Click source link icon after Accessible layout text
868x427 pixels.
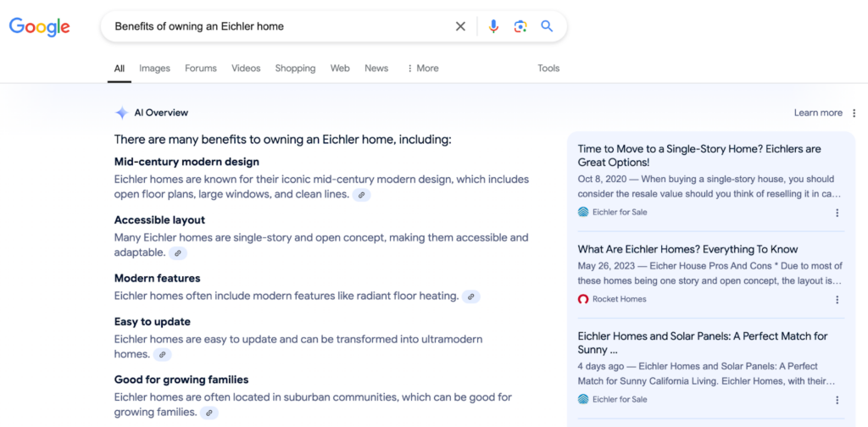click(x=177, y=253)
